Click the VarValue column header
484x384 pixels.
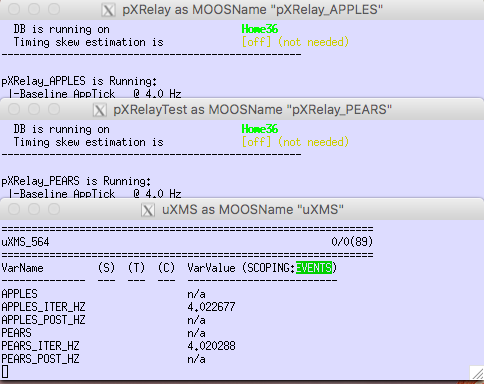[211, 268]
